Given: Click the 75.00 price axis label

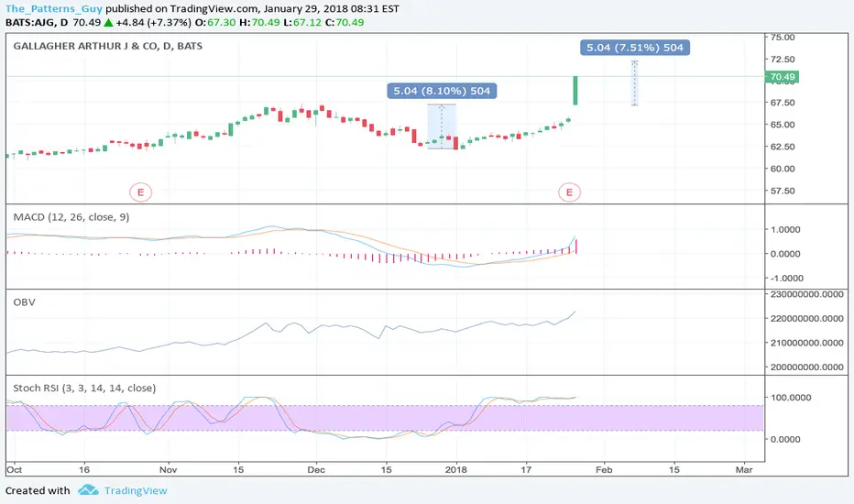Looking at the screenshot, I should pyautogui.click(x=783, y=37).
